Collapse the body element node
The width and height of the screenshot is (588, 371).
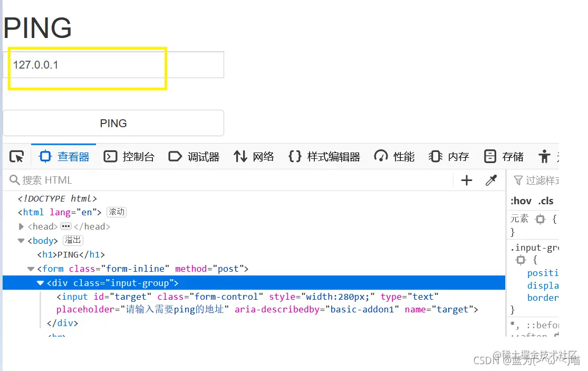[21, 241]
